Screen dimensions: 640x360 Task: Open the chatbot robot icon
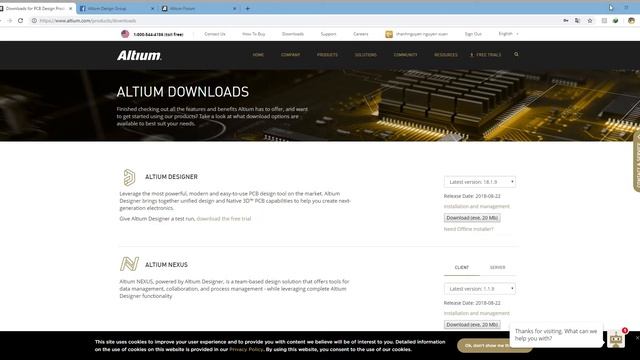[616, 339]
